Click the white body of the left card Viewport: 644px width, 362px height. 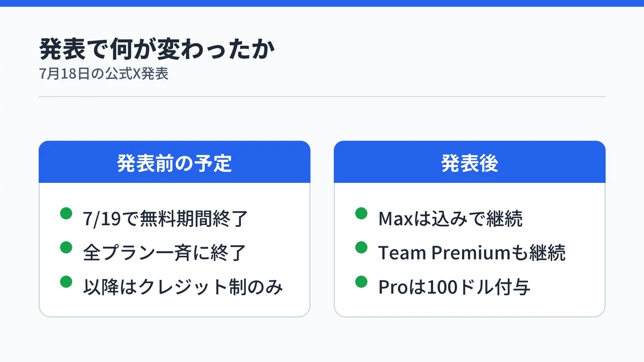pyautogui.click(x=174, y=249)
